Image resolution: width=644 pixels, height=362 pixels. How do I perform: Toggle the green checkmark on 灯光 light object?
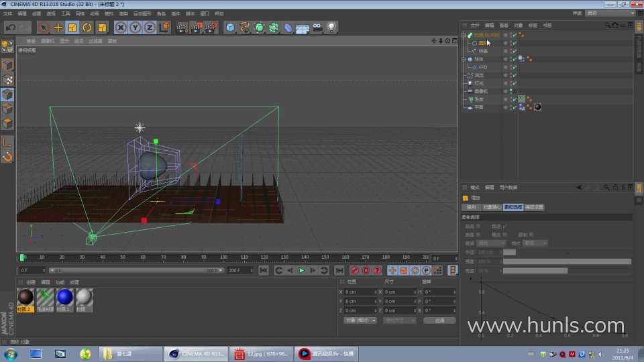(515, 83)
